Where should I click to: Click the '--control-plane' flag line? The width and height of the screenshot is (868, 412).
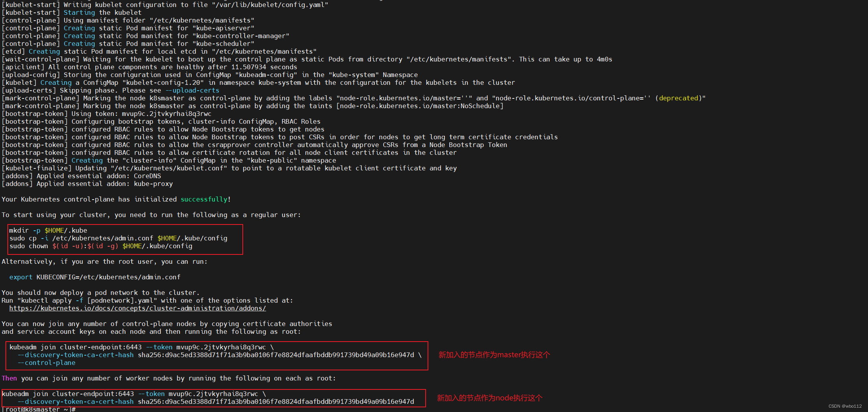point(46,363)
